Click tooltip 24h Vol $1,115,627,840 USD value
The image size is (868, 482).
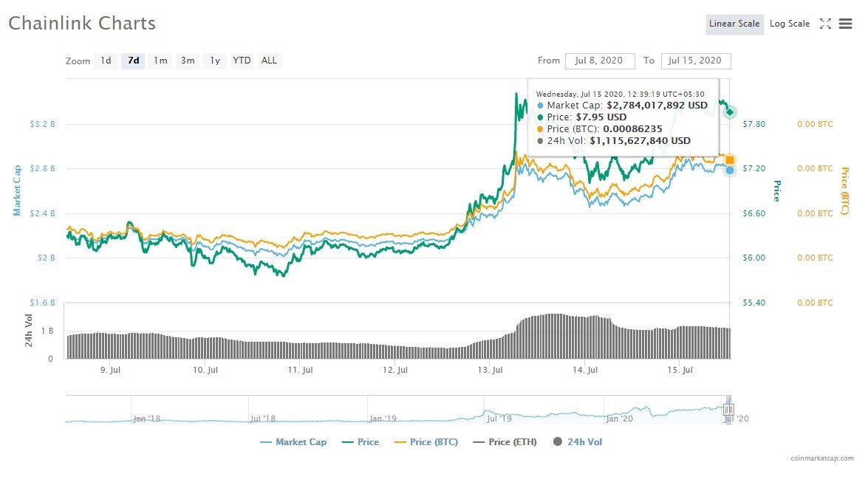pos(640,140)
